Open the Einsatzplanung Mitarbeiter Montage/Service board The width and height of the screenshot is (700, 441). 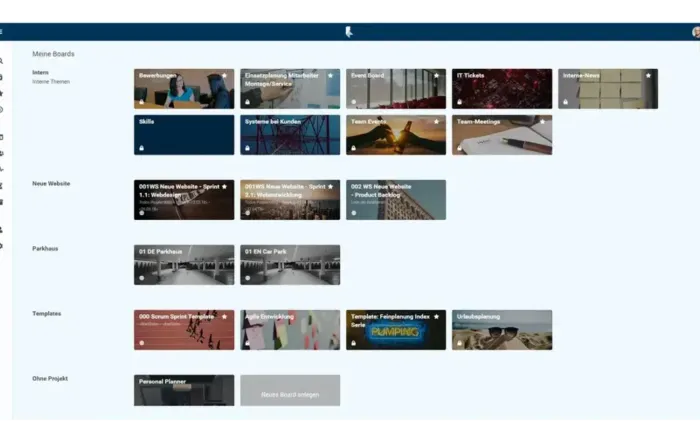290,89
